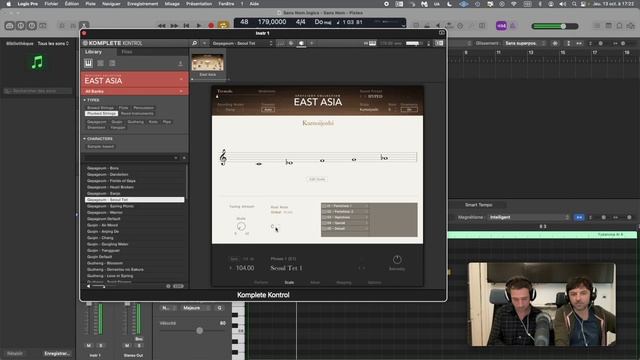Toggle the Sample-based character tag
The image size is (640, 360).
[100, 147]
